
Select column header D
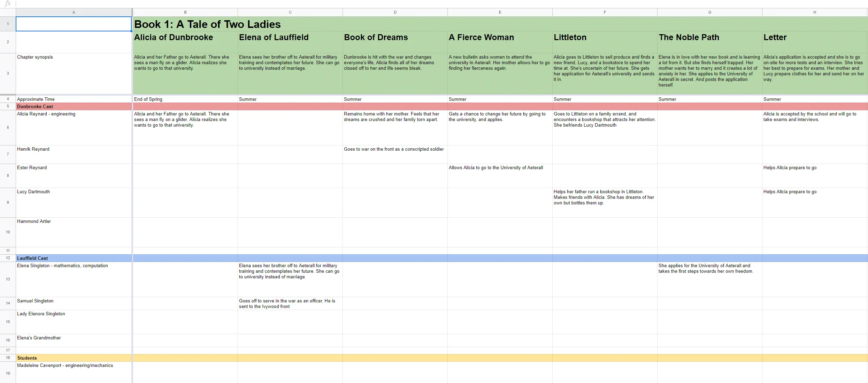click(395, 12)
